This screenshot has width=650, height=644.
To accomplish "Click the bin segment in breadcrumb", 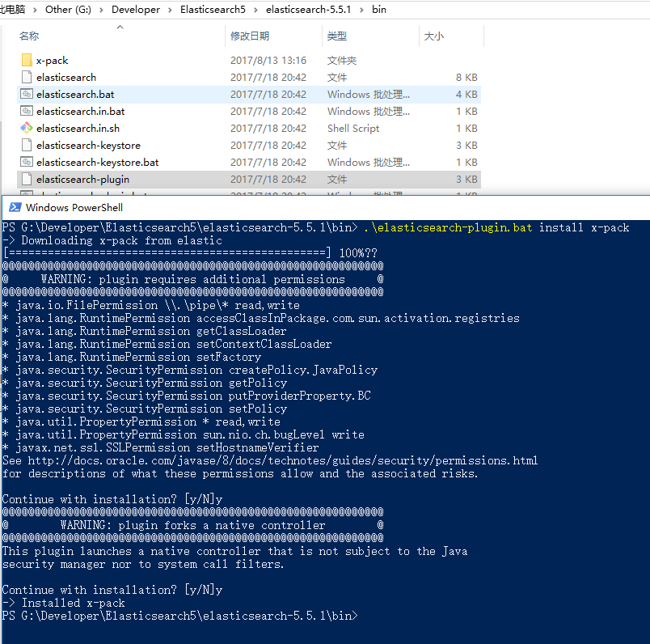I will (379, 10).
